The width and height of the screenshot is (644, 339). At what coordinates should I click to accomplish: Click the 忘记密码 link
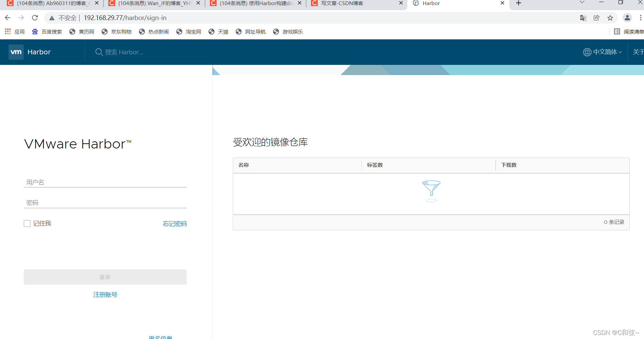(174, 224)
